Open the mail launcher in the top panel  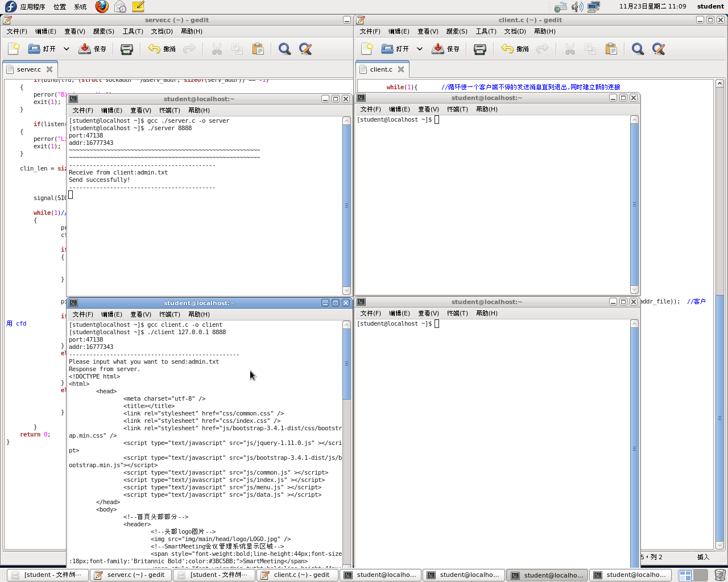pyautogui.click(x=120, y=6)
